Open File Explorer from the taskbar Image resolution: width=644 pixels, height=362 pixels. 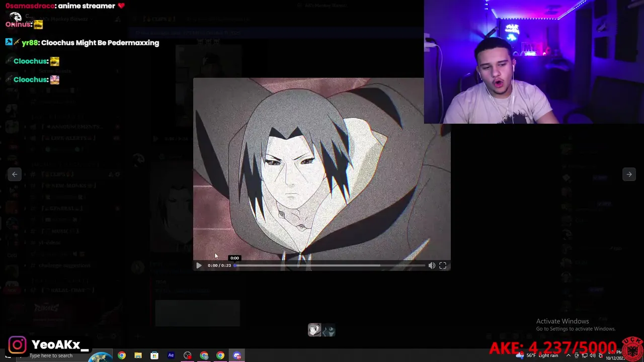138,355
